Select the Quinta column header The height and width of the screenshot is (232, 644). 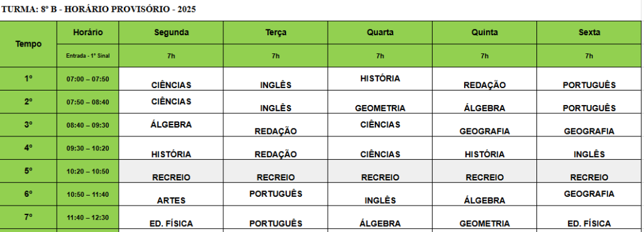click(x=484, y=33)
